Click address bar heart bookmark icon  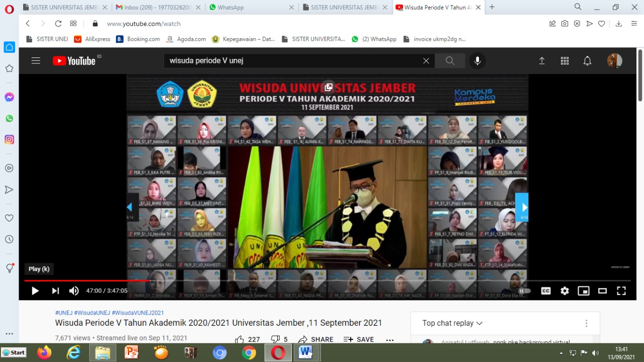[x=601, y=24]
